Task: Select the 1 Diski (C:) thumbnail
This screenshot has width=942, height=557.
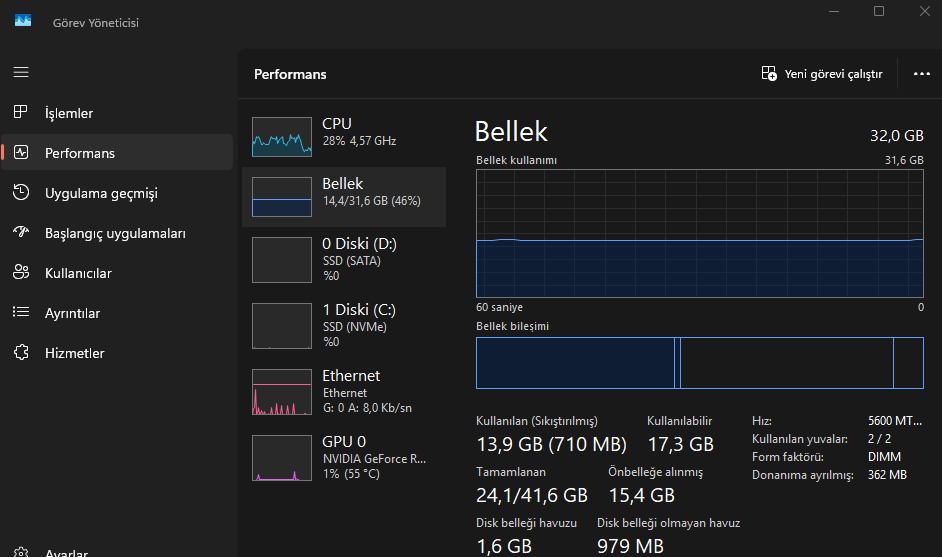Action: coord(282,326)
